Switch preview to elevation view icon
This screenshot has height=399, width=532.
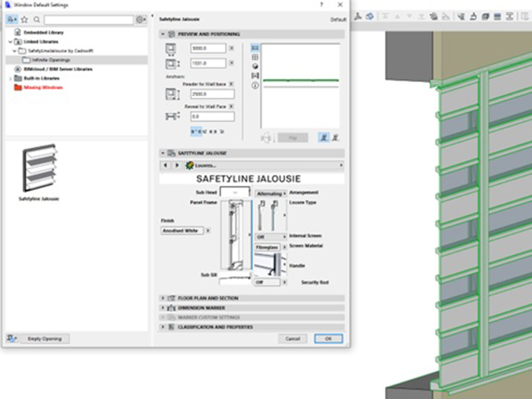255,57
